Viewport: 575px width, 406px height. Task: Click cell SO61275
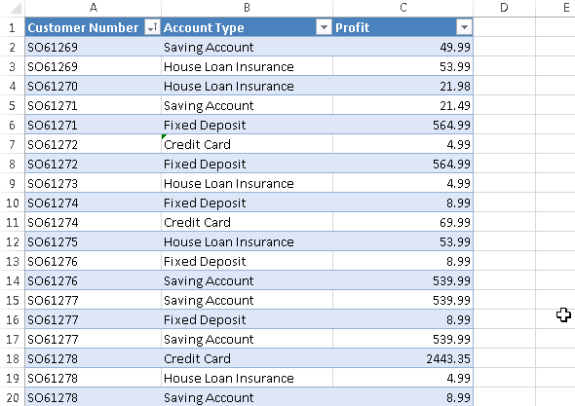point(93,242)
